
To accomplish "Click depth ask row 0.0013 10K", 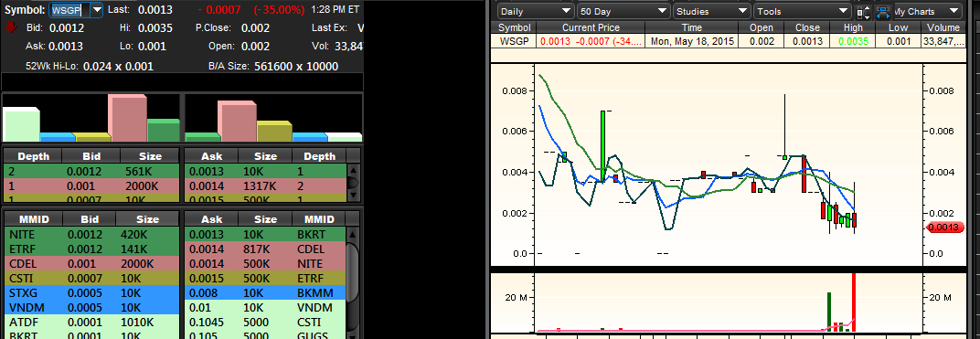I will (266, 171).
